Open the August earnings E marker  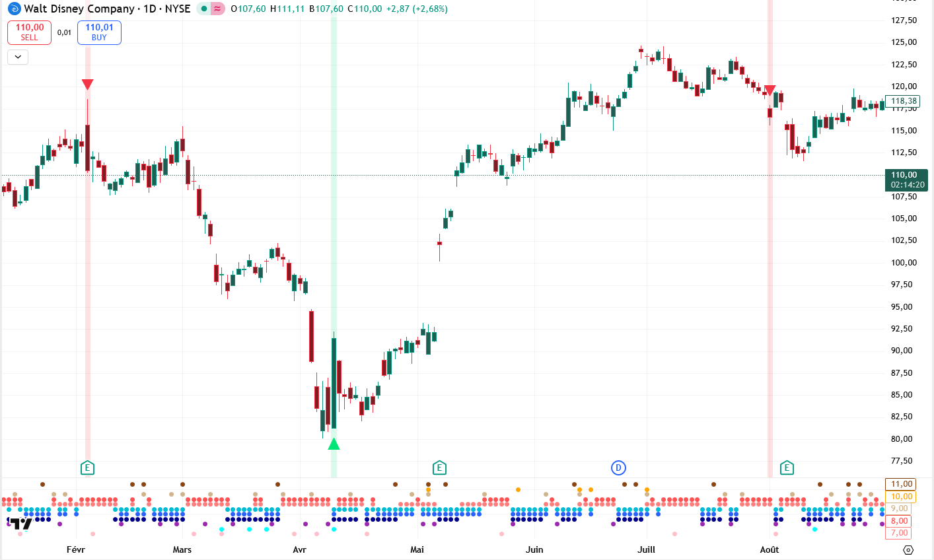(787, 468)
